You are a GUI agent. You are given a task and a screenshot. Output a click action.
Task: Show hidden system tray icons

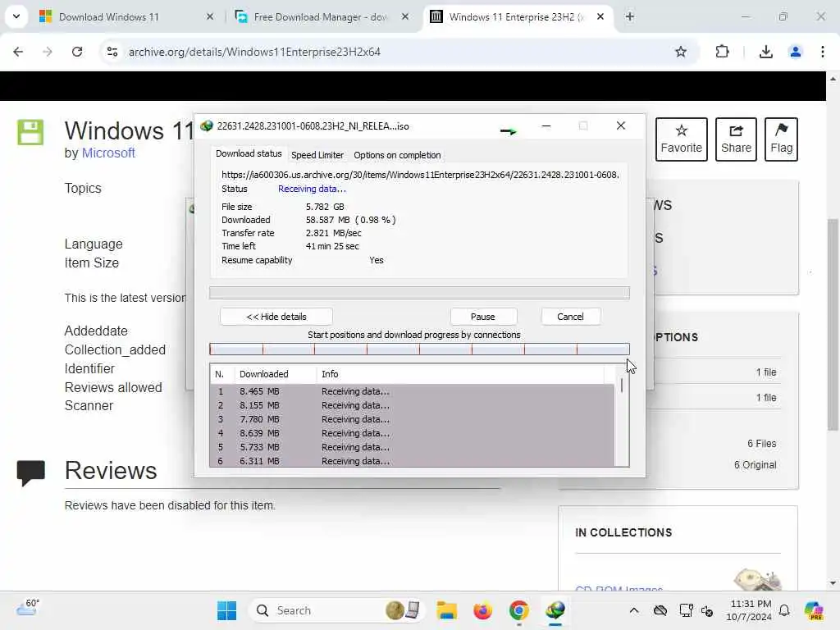[x=634, y=610]
